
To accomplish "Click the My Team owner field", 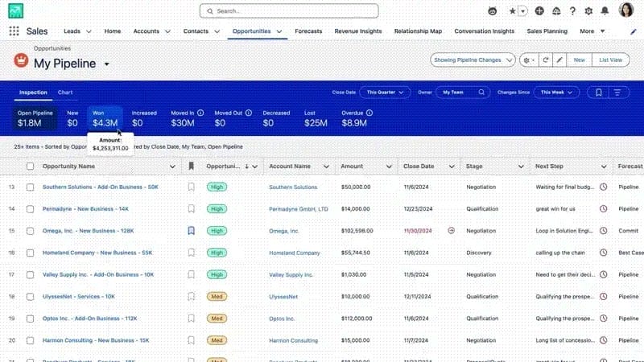I will point(462,93).
